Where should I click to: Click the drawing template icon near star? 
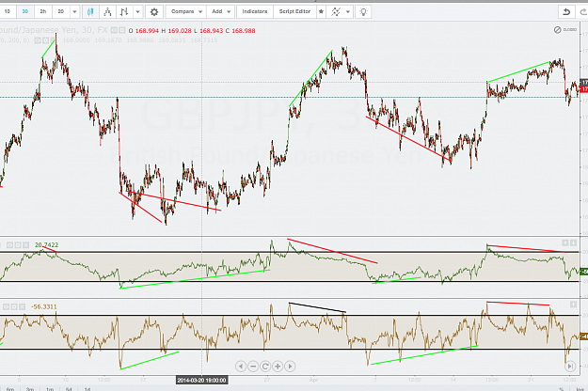pyautogui.click(x=336, y=12)
